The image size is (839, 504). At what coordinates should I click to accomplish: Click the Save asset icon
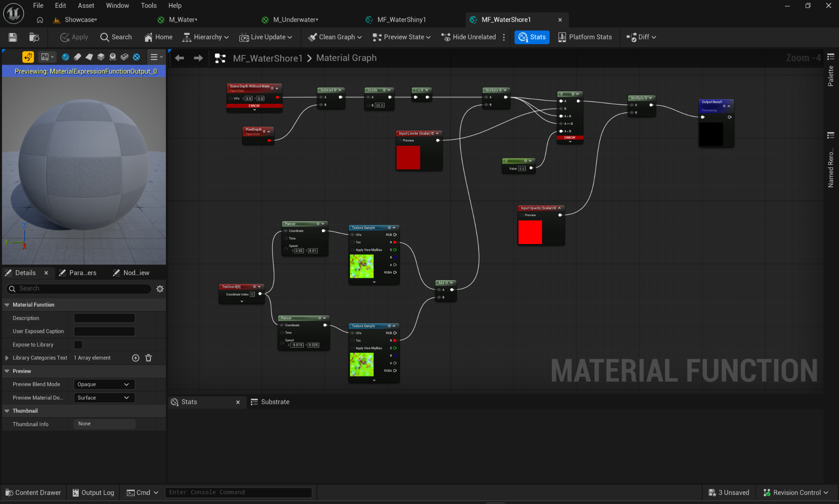click(13, 37)
